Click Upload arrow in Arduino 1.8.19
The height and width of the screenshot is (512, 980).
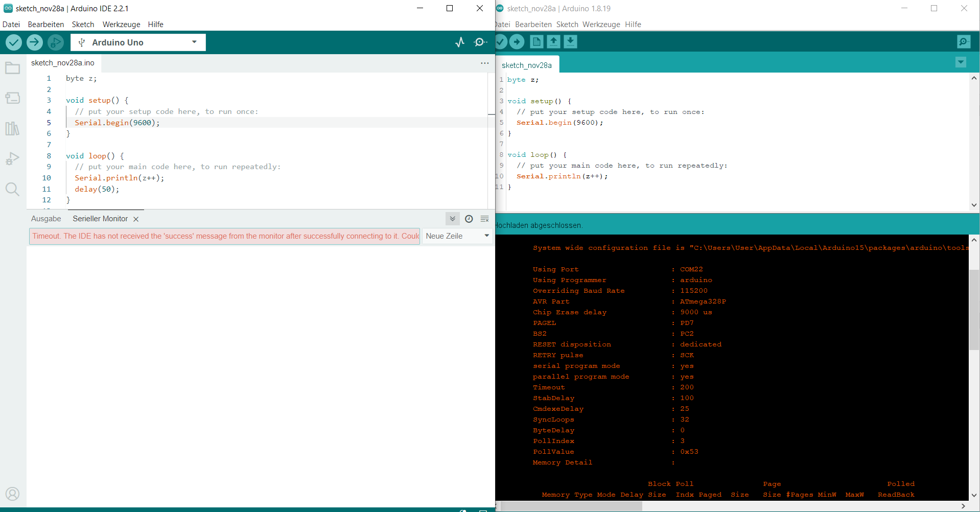click(517, 42)
